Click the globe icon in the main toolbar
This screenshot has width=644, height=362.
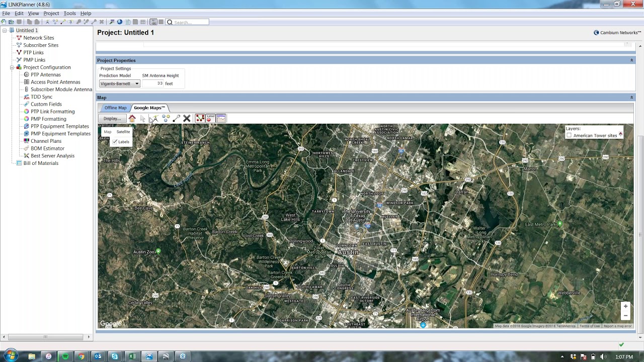pos(120,22)
